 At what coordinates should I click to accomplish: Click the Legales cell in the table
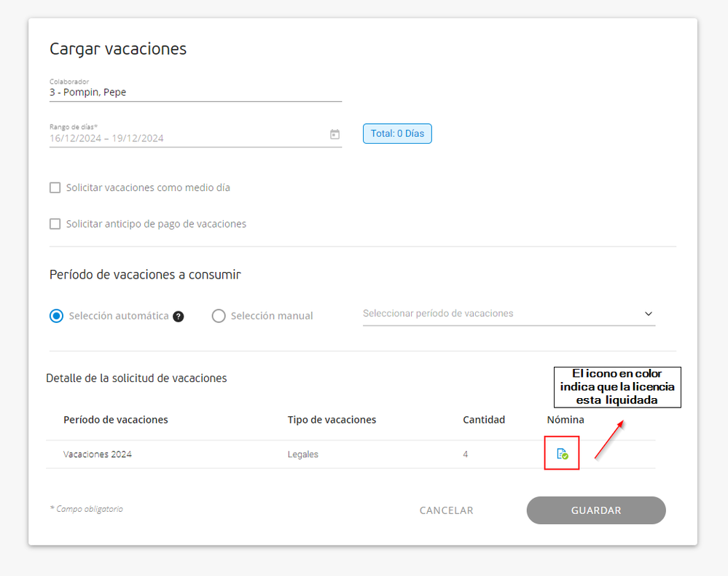[303, 454]
